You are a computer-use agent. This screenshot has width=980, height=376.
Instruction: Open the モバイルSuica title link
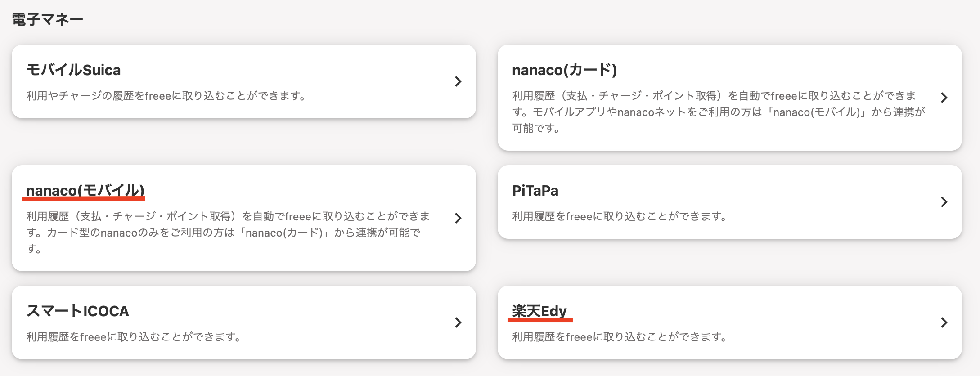coord(73,70)
